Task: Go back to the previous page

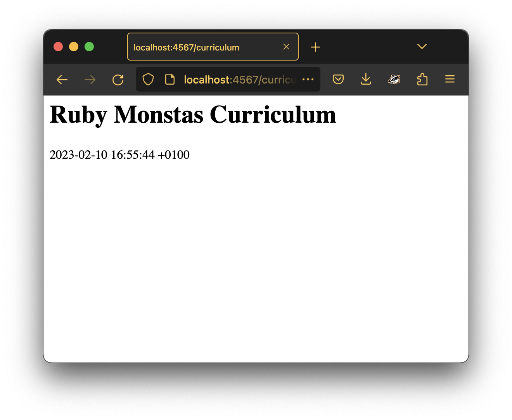Action: click(x=62, y=79)
